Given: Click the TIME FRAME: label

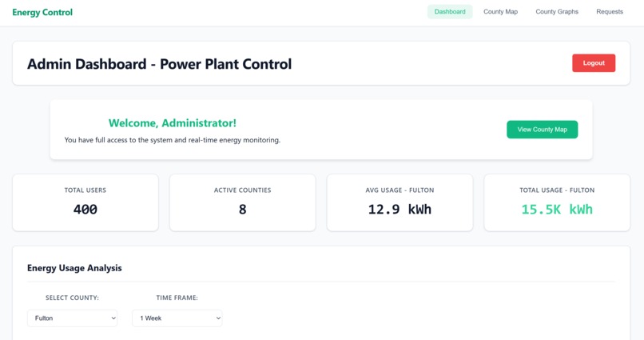Looking at the screenshot, I should pos(177,298).
